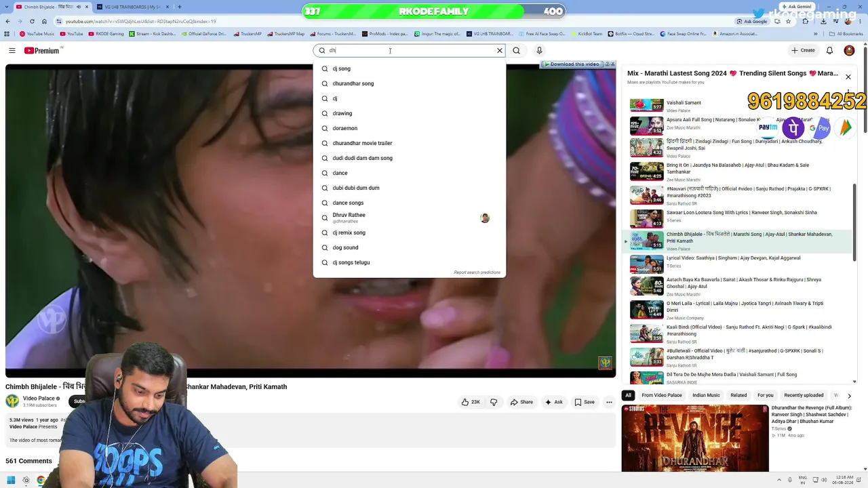Open the account avatar menu

[x=849, y=50]
